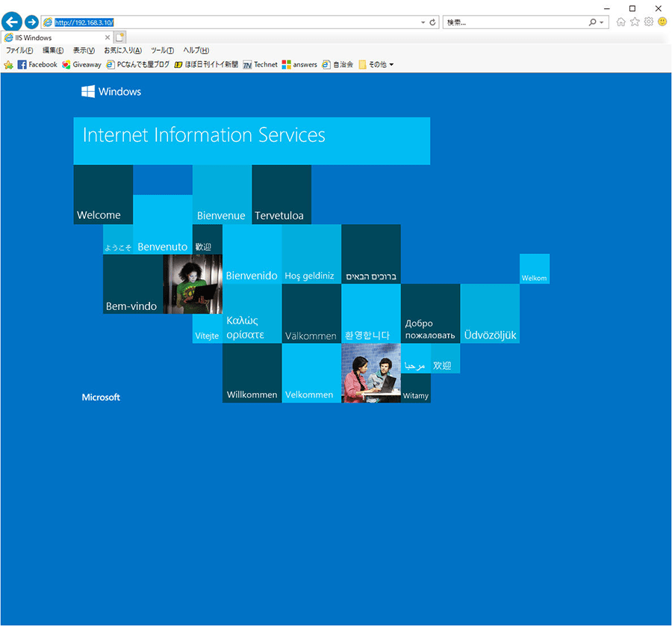Open the Giveaway favorite

click(81, 65)
